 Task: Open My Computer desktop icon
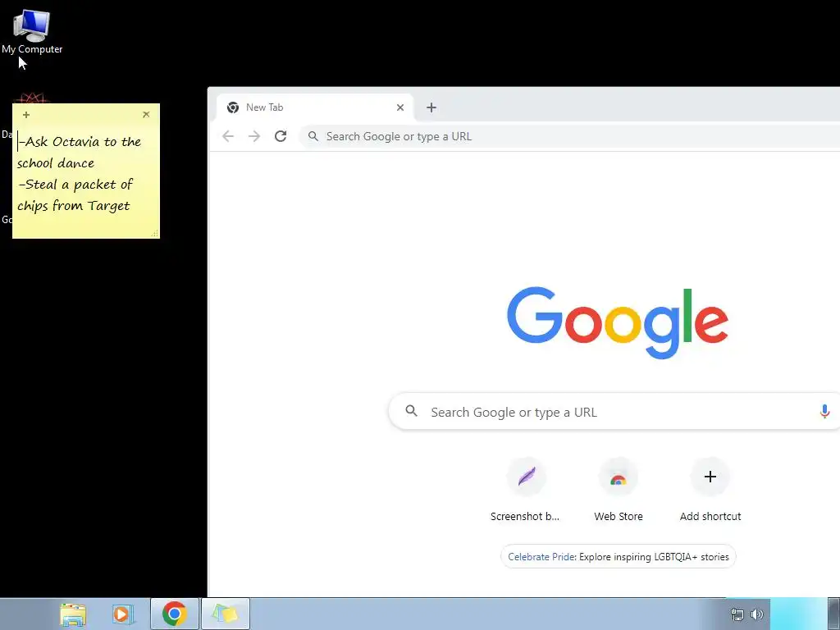[32, 31]
